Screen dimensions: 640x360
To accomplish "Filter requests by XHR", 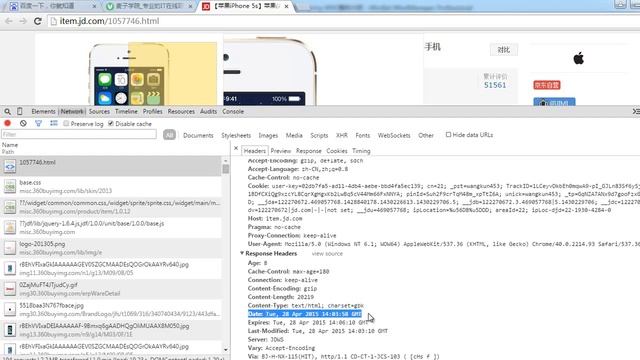I will pos(342,135).
